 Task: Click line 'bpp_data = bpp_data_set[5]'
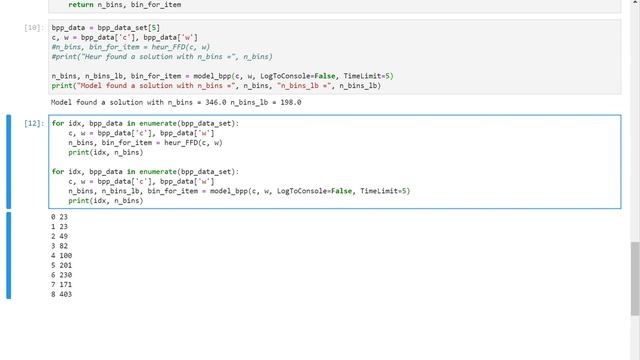click(106, 28)
